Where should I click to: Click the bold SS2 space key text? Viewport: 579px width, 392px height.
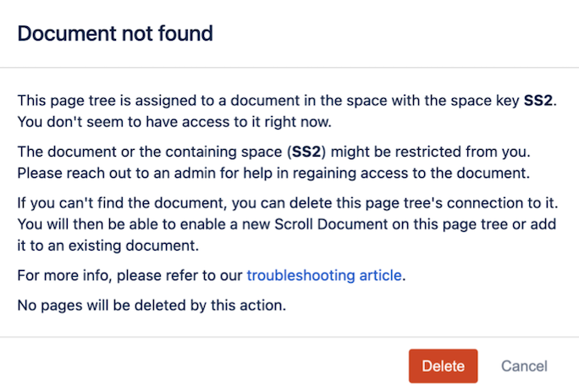[538, 101]
